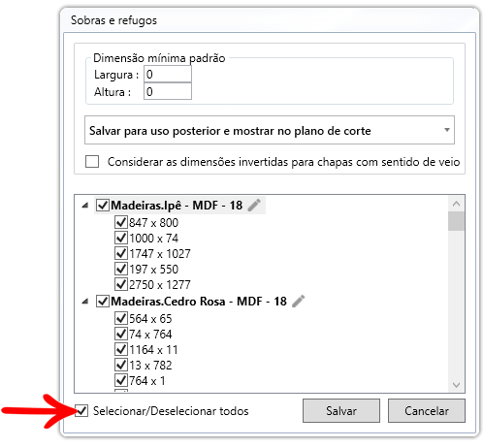The height and width of the screenshot is (448, 484).
Task: Open the Salvar para uso posterior dropdown
Action: pos(270,130)
